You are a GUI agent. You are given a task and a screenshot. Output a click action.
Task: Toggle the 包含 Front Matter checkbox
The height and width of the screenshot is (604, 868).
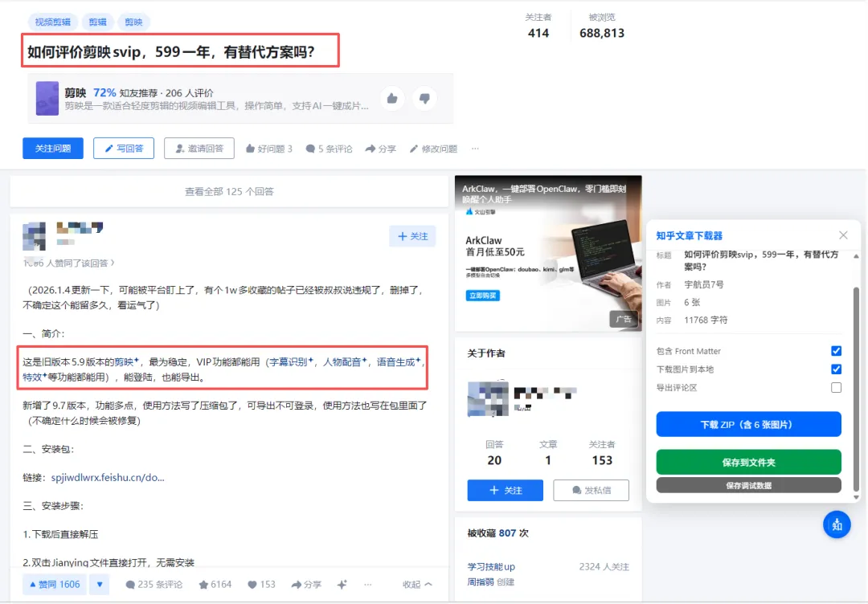click(x=836, y=351)
